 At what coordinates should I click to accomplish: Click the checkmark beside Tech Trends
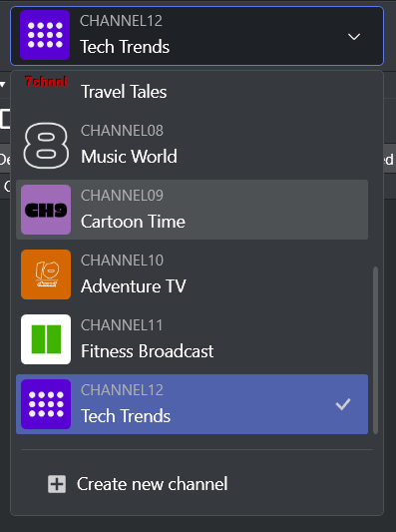343,404
